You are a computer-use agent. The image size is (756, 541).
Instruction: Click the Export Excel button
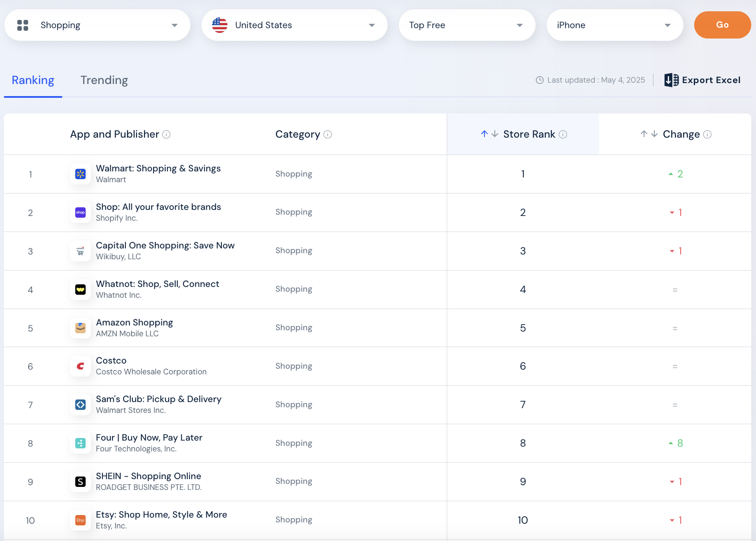(x=702, y=80)
